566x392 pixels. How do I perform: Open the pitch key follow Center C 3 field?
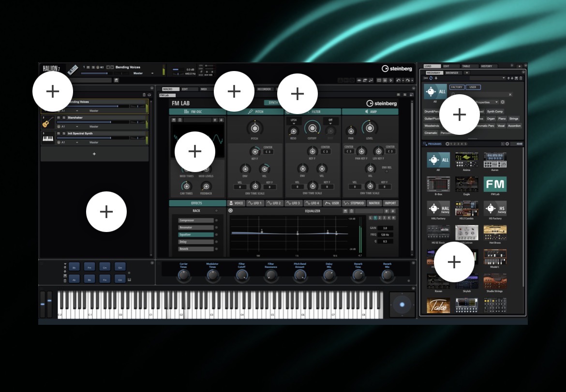coord(268,152)
